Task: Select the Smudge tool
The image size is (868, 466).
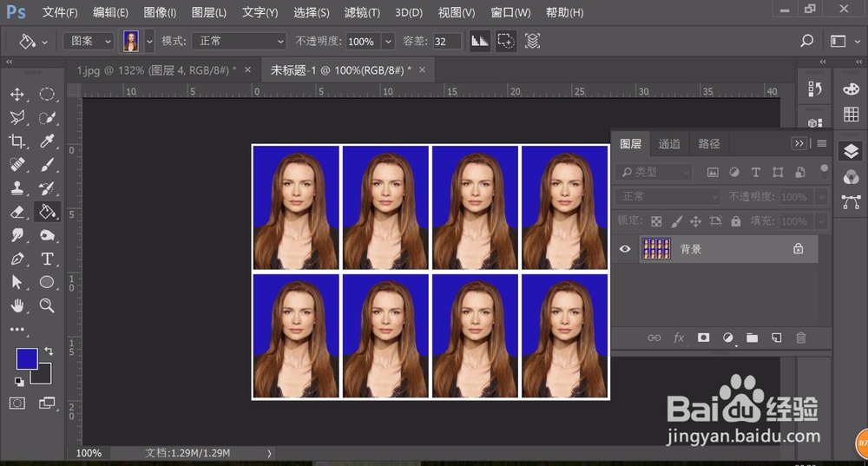Action: (17, 235)
